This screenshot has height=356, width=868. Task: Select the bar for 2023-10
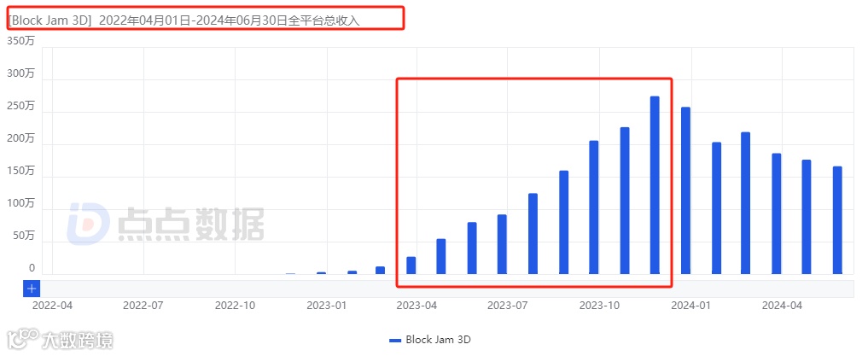594,207
